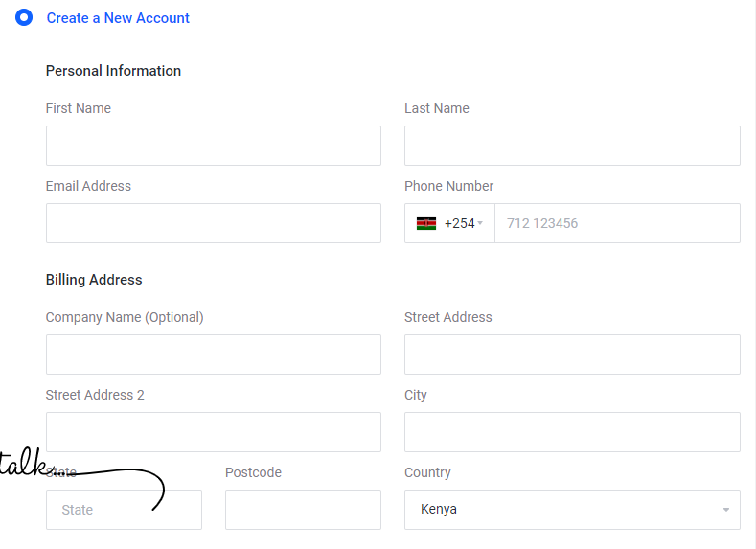
Task: Click the State input field
Action: click(x=124, y=510)
